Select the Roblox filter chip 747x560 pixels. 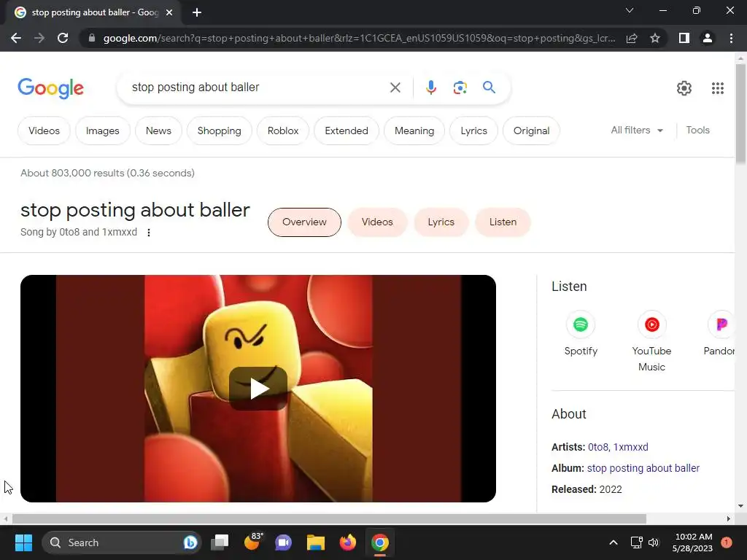tap(283, 131)
